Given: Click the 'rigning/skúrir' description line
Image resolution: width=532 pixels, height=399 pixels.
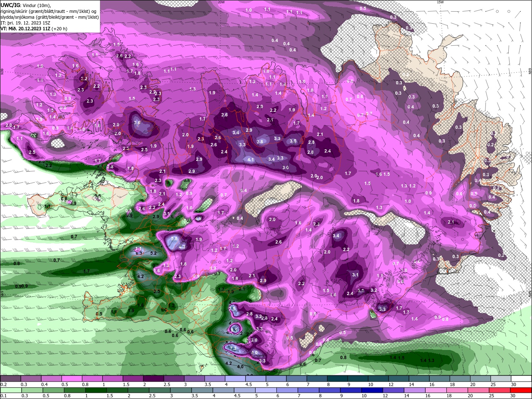Looking at the screenshot, I should tap(49, 11).
